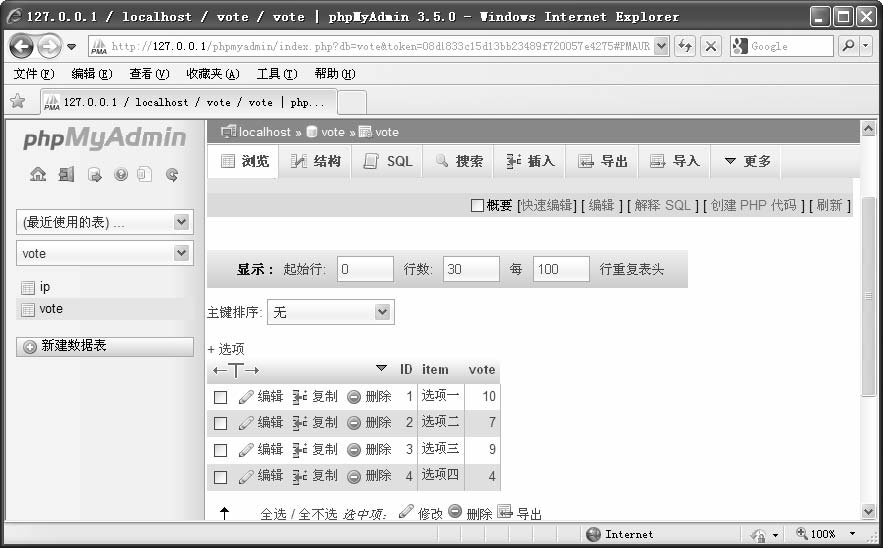Image resolution: width=883 pixels, height=548 pixels.
Task: Click the 全选 link below the table
Action: point(273,514)
